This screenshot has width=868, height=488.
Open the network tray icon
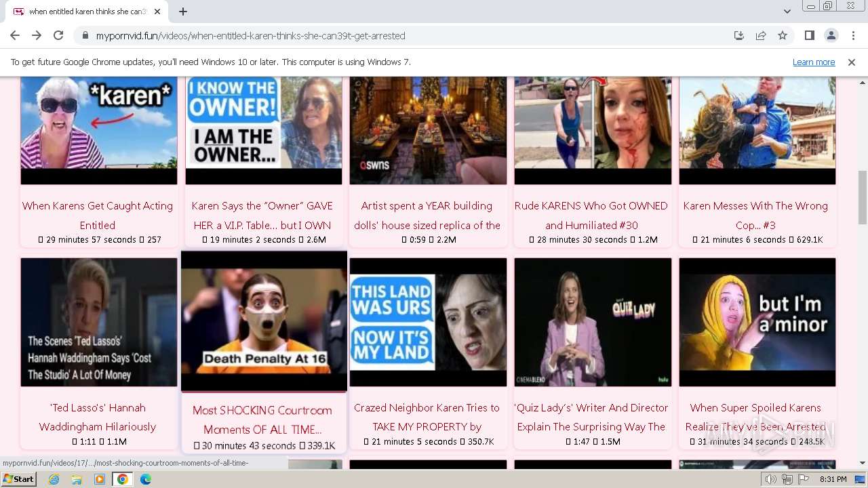pos(787,479)
